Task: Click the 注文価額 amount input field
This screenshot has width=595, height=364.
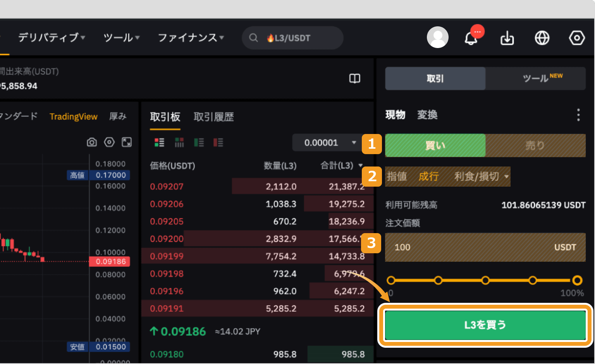Action: click(x=485, y=247)
